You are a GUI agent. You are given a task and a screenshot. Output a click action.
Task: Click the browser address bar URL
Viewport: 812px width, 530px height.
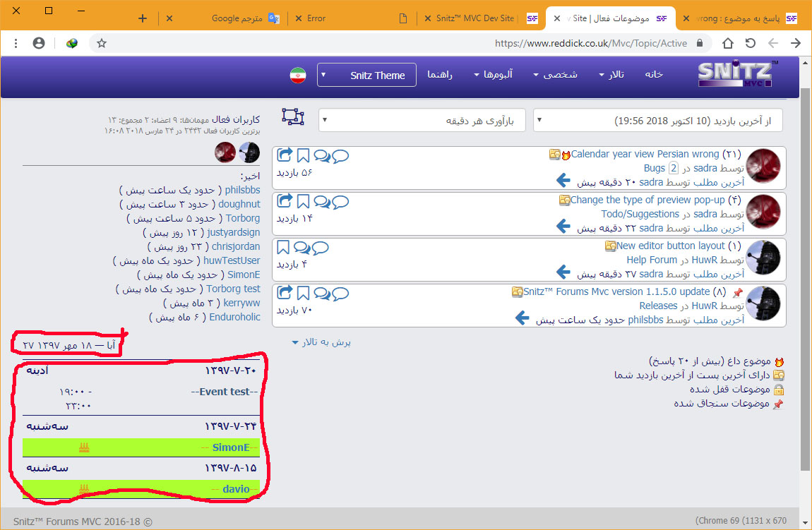pos(590,43)
